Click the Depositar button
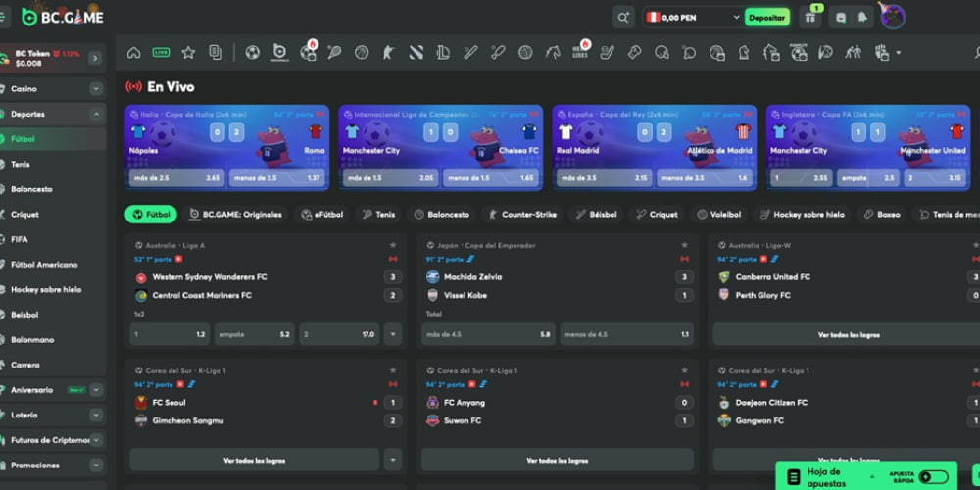The image size is (980, 490). point(766,18)
